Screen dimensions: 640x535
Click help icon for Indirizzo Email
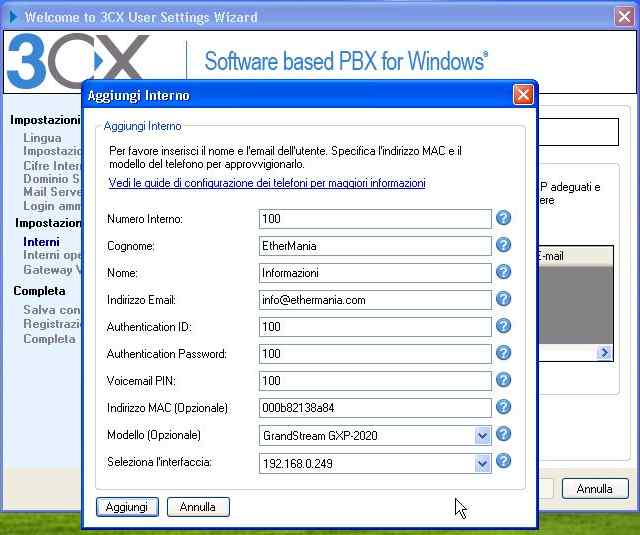504,298
